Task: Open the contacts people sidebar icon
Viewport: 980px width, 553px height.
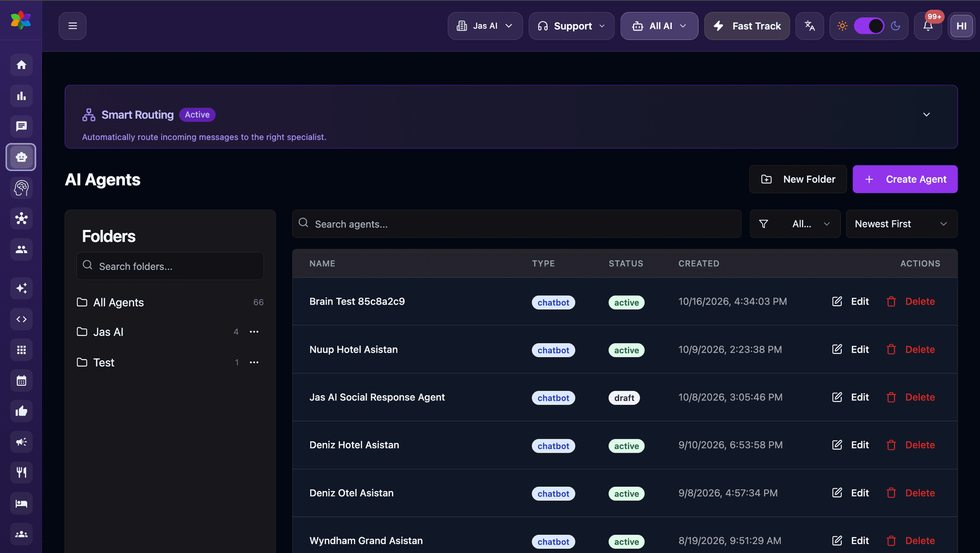Action: click(x=21, y=249)
